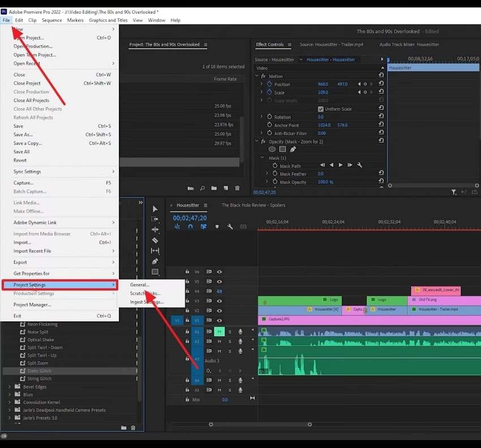481x448 pixels.
Task: Switch to The Black Hole Review - Spoilers tab
Action: coord(254,205)
